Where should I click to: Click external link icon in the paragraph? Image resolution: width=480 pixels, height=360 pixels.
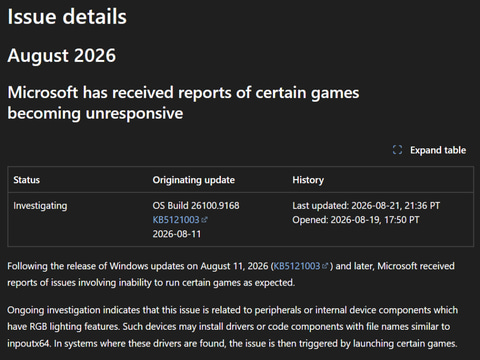pyautogui.click(x=325, y=266)
